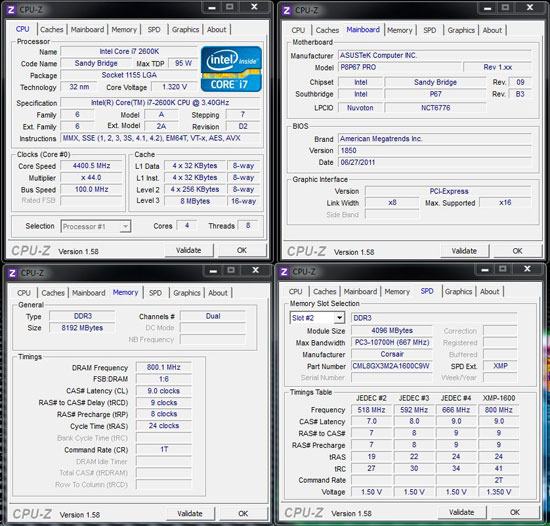Click the XMP-1600 frequency 800 MHz
The image size is (550, 526).
click(499, 410)
